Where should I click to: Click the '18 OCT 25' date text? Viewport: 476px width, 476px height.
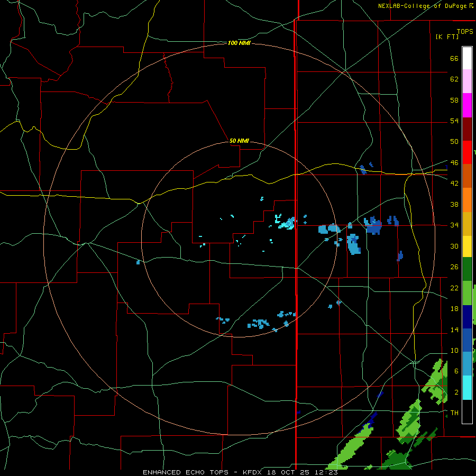(x=288, y=472)
